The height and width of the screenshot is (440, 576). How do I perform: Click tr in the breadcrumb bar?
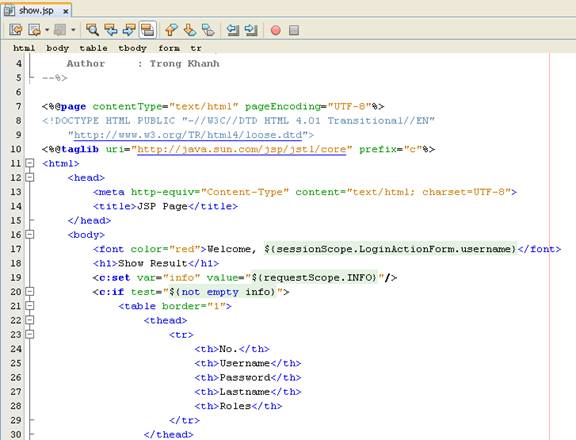point(196,48)
